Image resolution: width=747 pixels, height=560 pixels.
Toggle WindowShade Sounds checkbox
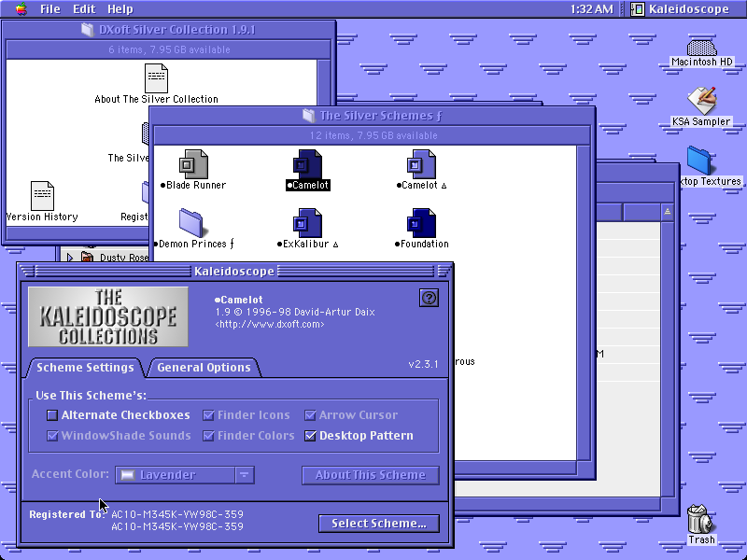(x=52, y=436)
